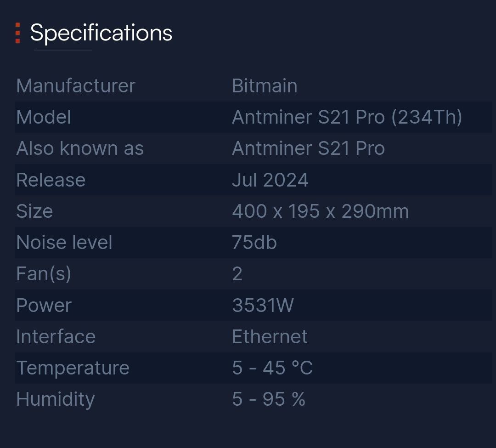
Task: Click the Also known as label
Action: (x=80, y=148)
